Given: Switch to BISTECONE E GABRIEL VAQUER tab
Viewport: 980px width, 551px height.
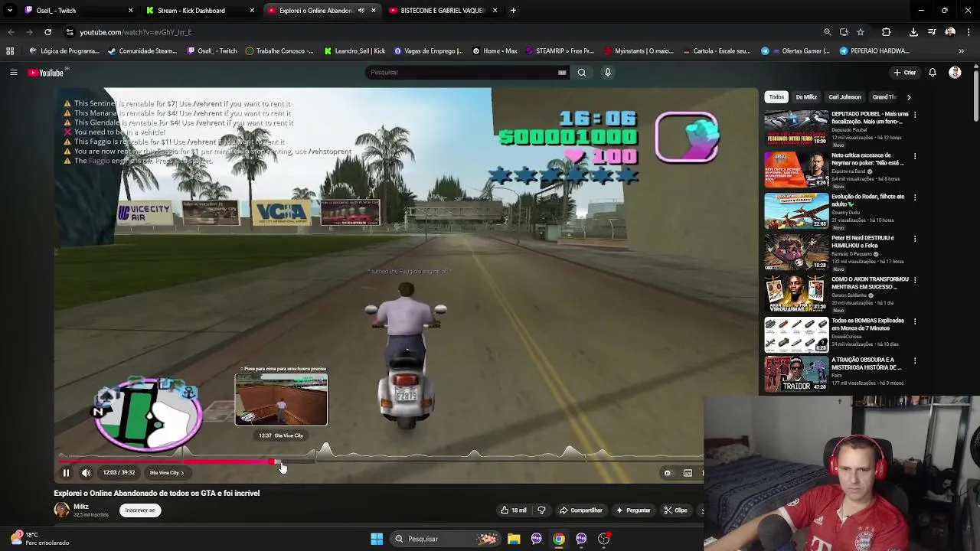Looking at the screenshot, I should coord(443,11).
